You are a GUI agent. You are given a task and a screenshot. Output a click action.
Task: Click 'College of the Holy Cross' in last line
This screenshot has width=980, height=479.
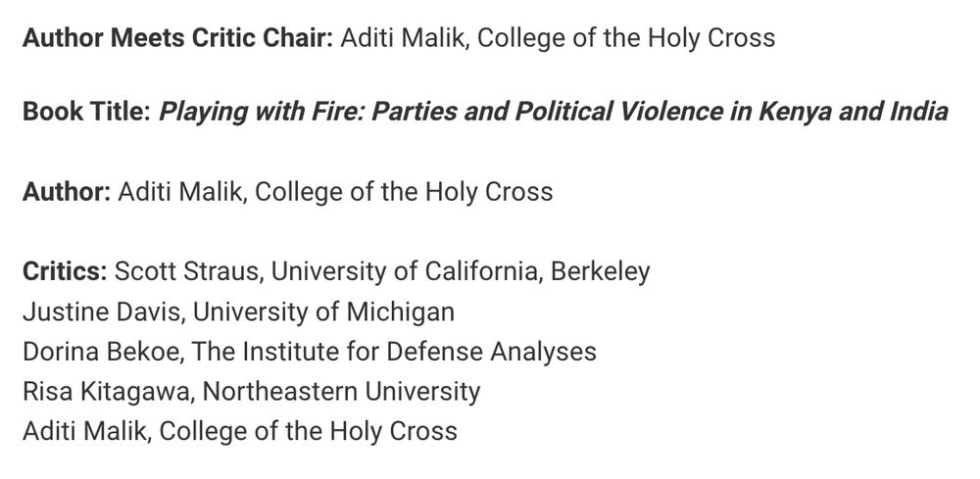pyautogui.click(x=308, y=432)
